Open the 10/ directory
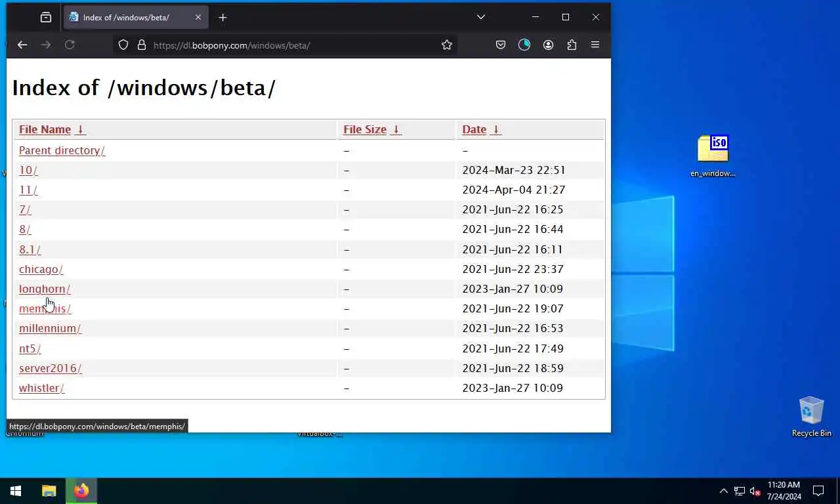The width and height of the screenshot is (840, 504). 28,170
